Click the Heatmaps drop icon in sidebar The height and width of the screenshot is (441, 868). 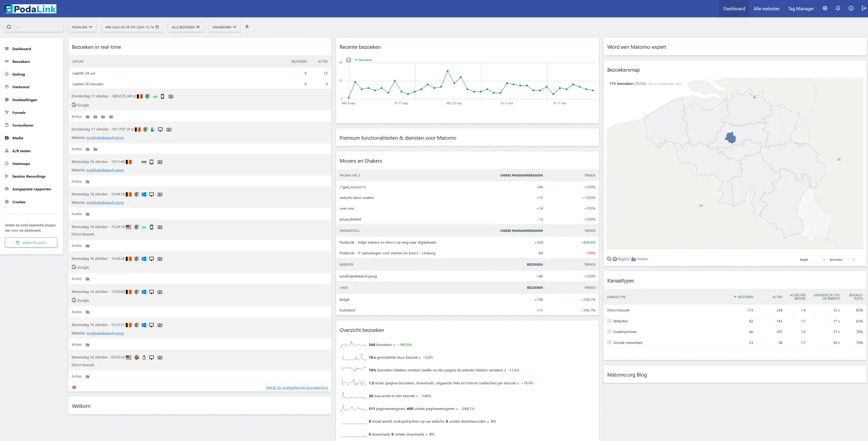[7, 164]
